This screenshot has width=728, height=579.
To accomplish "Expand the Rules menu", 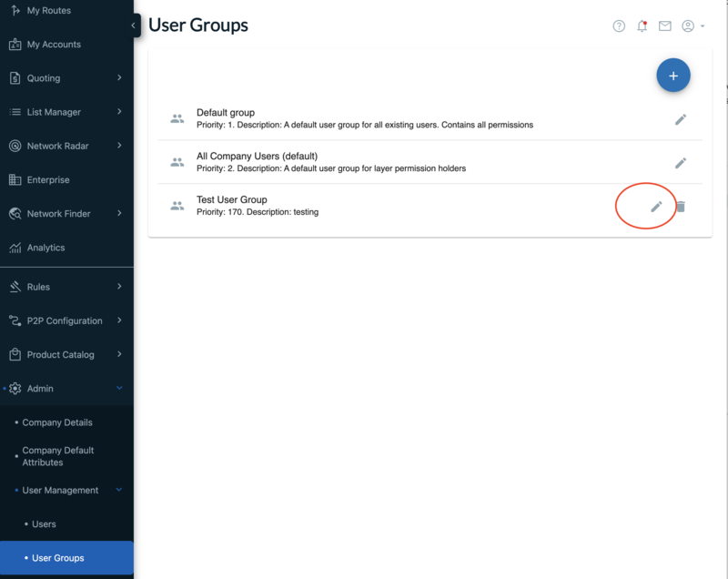I will point(118,287).
